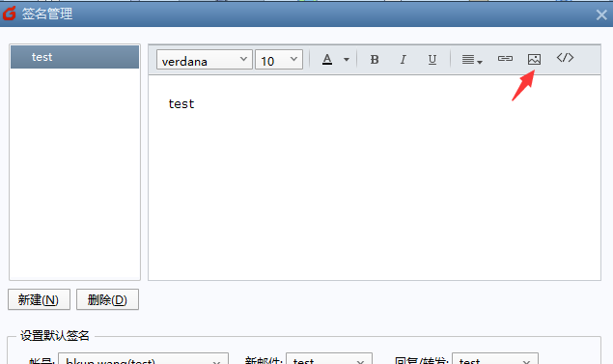
Task: Open the verdana font family dropdown
Action: tap(205, 60)
